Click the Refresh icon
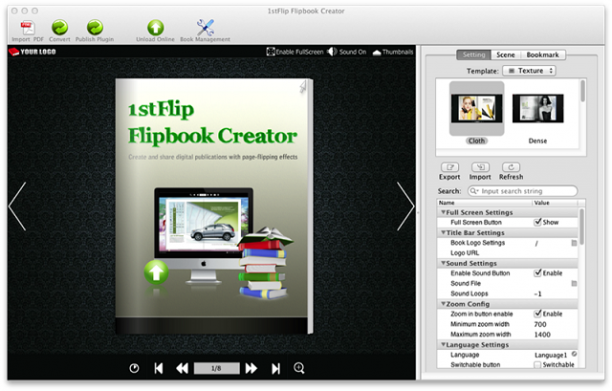Screen dimensions: 612x391 pos(511,167)
